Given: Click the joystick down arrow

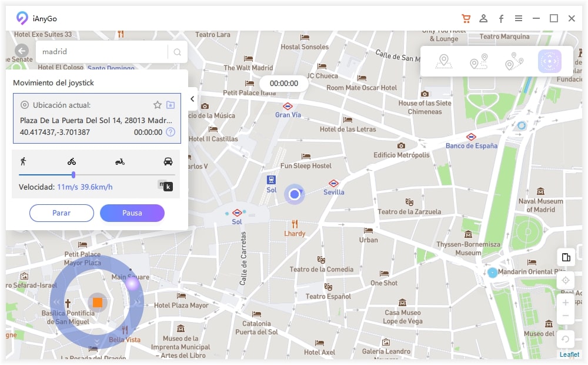Looking at the screenshot, I should 97,342.
